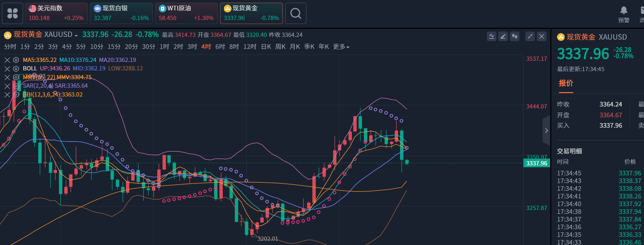
Task: Open BBI indicator settings hexagon
Action: coord(16,95)
